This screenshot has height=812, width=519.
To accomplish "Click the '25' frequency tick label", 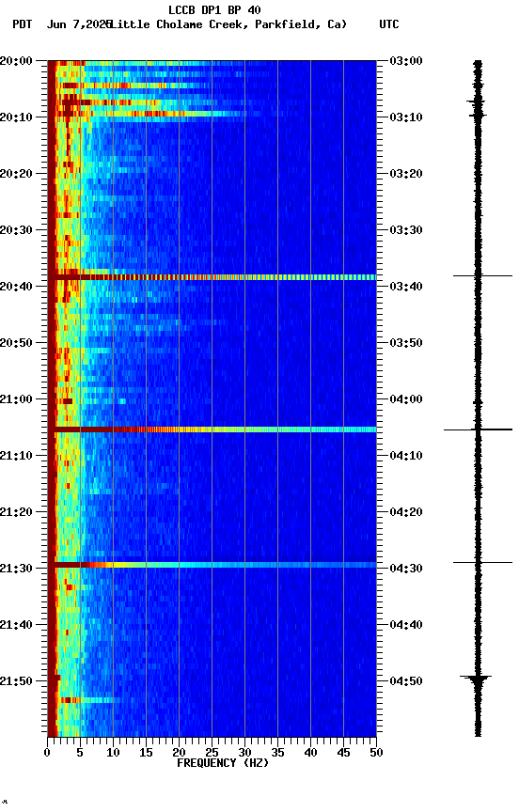I will [212, 753].
